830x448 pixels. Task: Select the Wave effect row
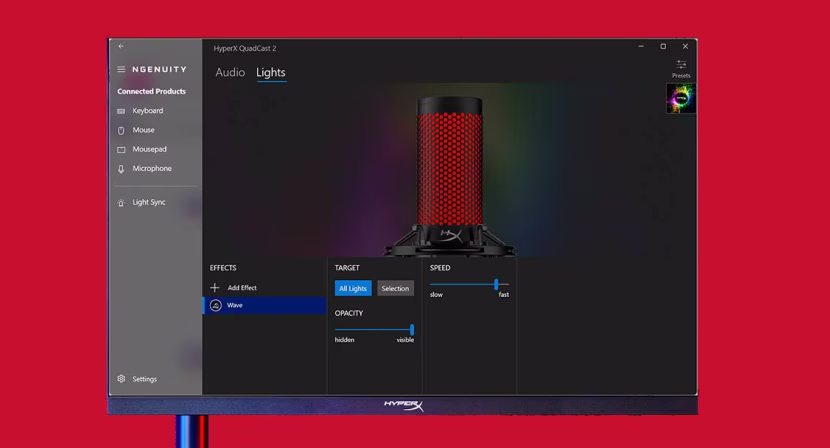coord(264,306)
